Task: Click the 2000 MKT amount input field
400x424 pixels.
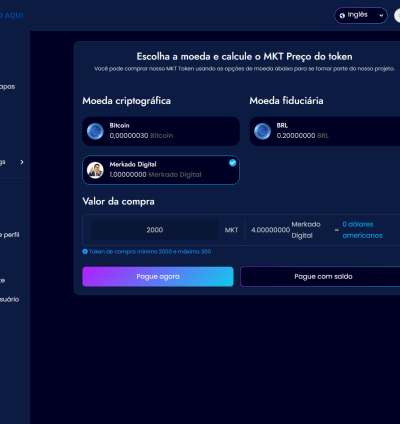Action: tap(155, 230)
